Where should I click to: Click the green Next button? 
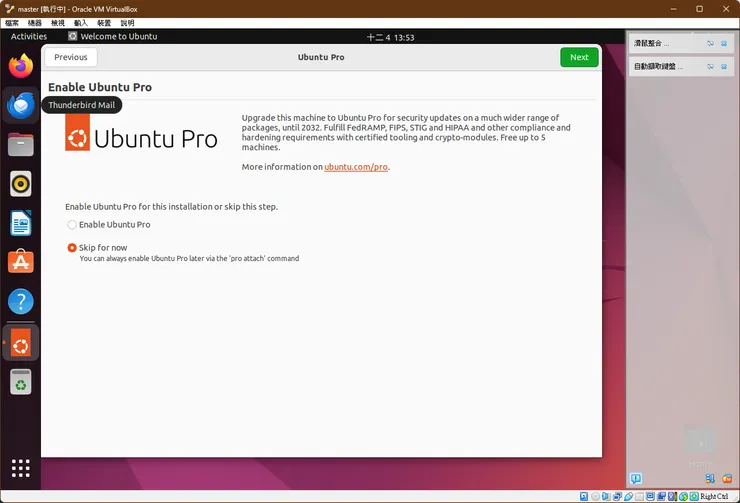click(579, 57)
